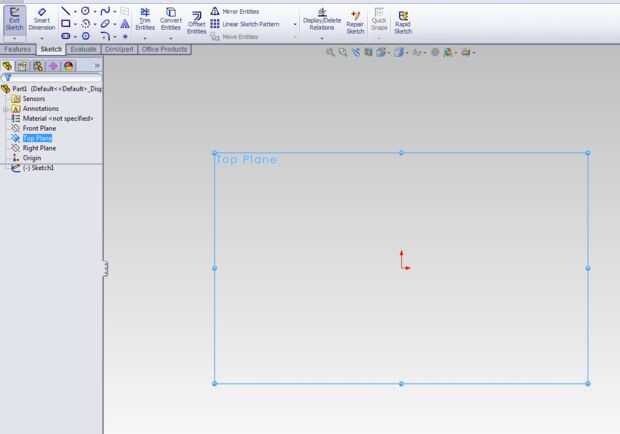This screenshot has height=434, width=620.
Task: Expand the manager pane tabs chevron
Action: [x=97, y=66]
